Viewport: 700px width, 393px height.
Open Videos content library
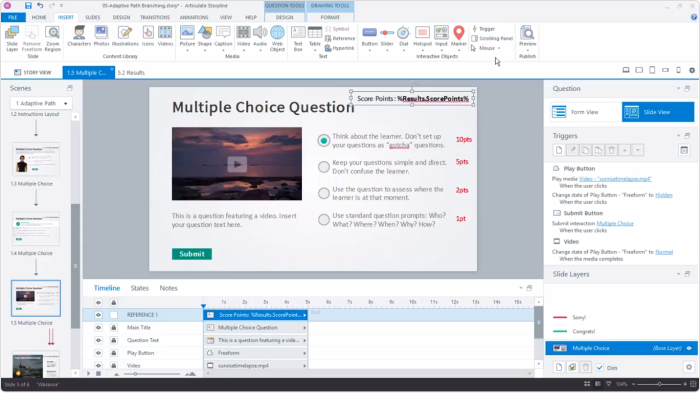tap(165, 36)
